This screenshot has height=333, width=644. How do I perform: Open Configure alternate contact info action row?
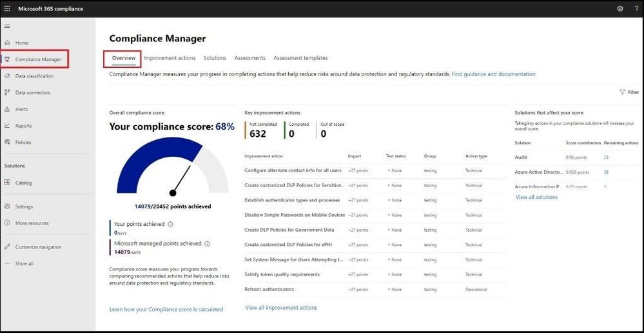375,170
